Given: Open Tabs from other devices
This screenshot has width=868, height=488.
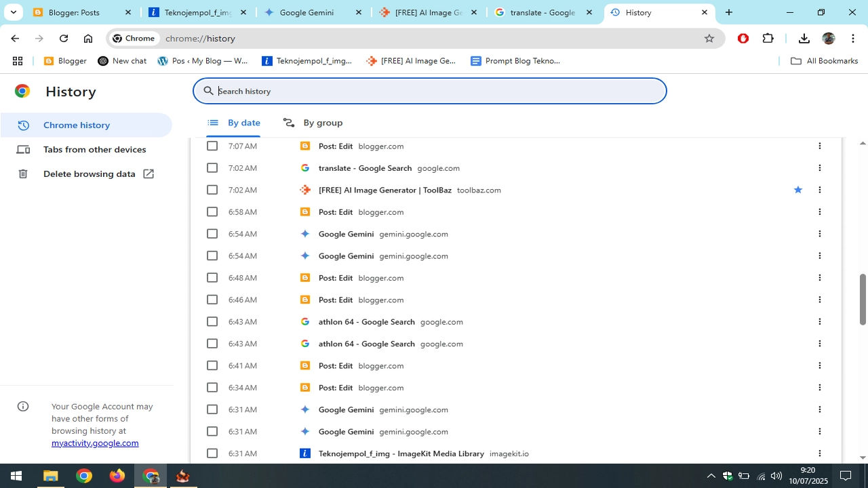Looking at the screenshot, I should (86, 150).
